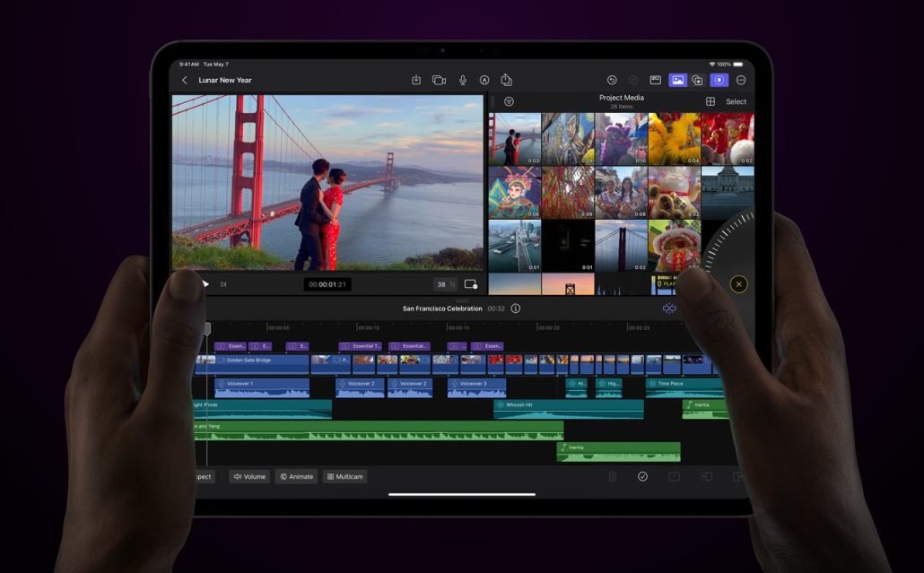
Task: Toggle the jog wheel button
Action: point(719,80)
